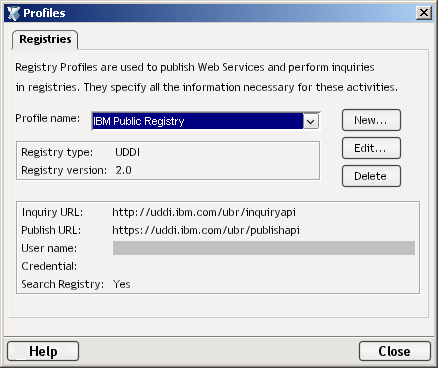Close the Profiles dialog with X button

tap(424, 13)
